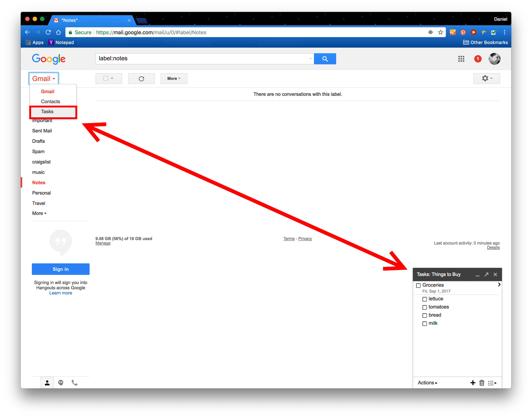Switch task lists with the list icon

click(492, 383)
